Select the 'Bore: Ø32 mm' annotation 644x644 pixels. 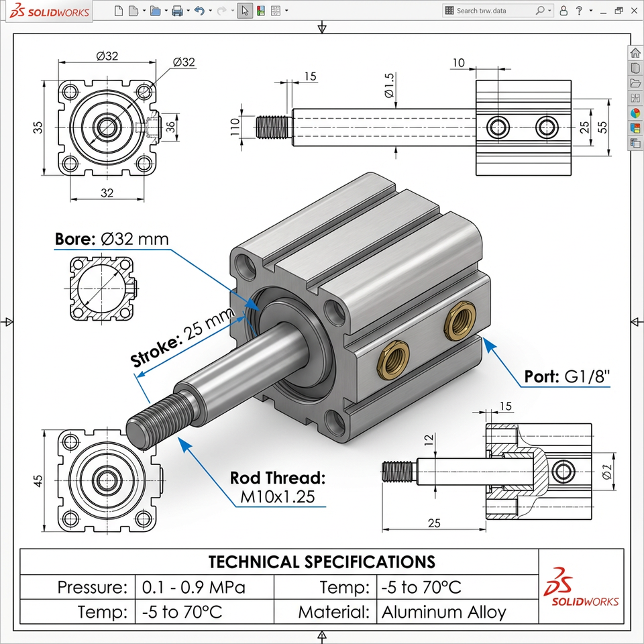[x=112, y=239]
